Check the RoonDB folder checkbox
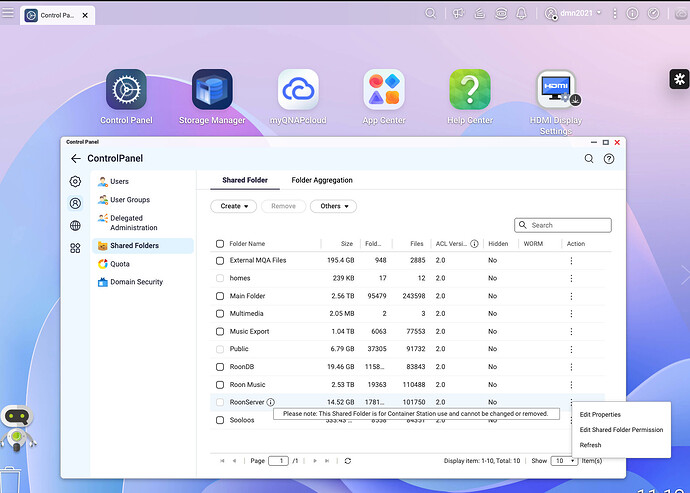Screen dimensions: 690x493 [220, 367]
